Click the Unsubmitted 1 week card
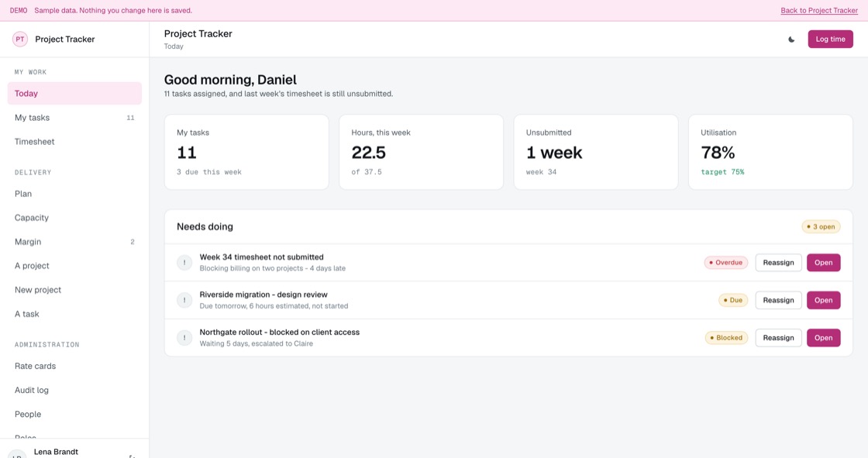 point(596,153)
